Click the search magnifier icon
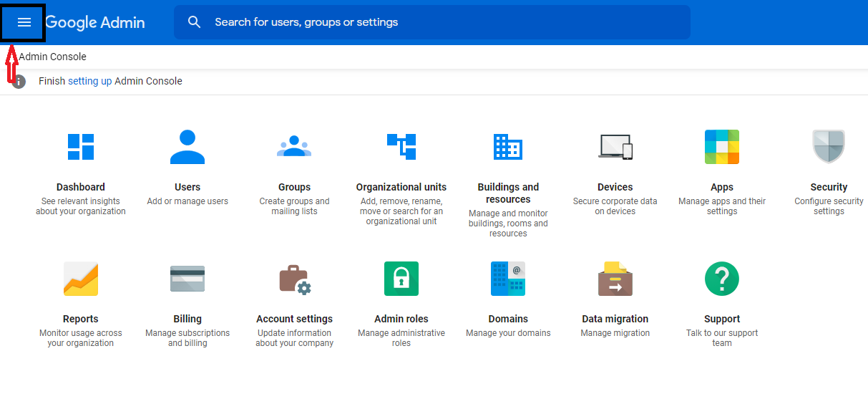Viewport: 868px width, 394px height. pos(195,22)
